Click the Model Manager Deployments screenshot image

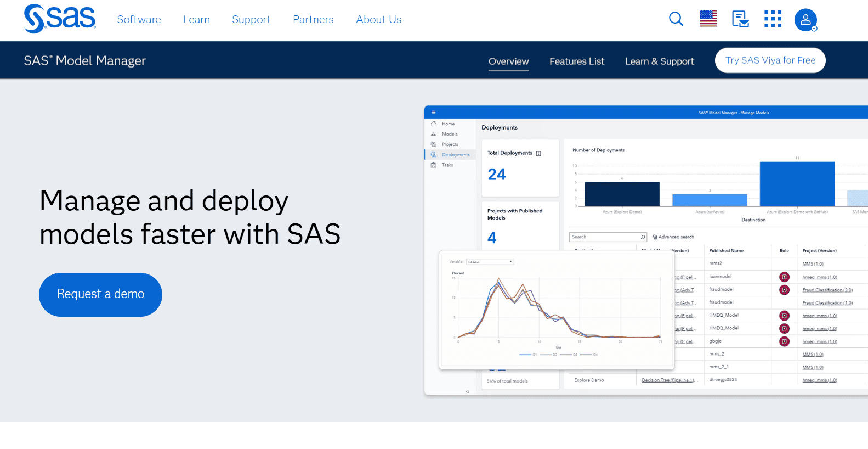pyautogui.click(x=646, y=250)
